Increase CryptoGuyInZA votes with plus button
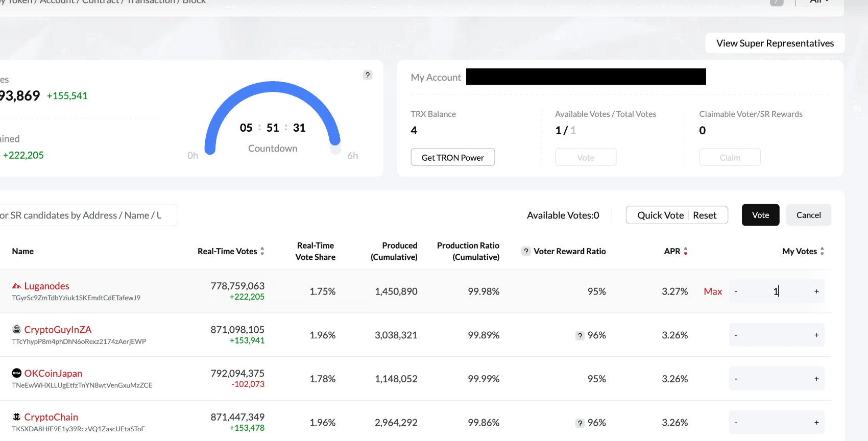 pos(816,335)
